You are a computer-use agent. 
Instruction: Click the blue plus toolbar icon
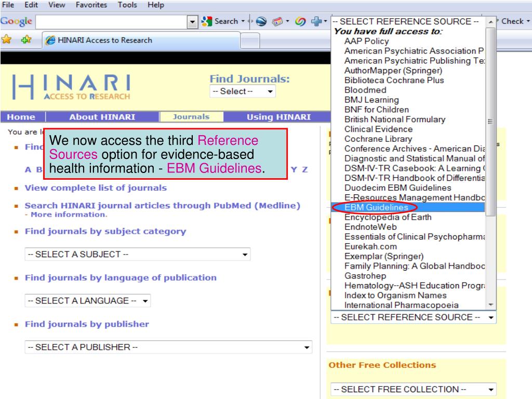[316, 21]
